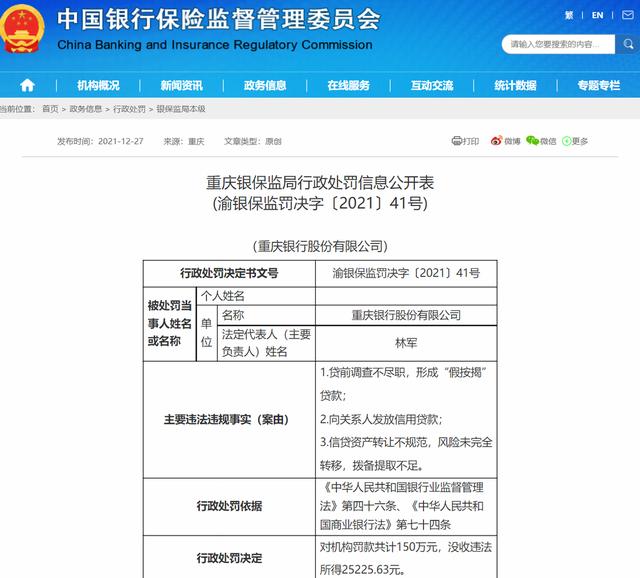The image size is (640, 578).
Task: Focus the site search input field
Action: tap(558, 44)
